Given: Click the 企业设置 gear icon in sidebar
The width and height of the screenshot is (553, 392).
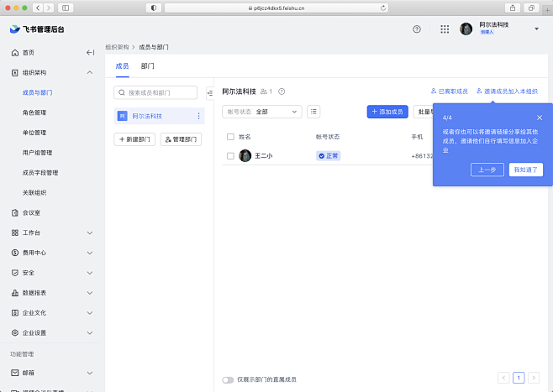Looking at the screenshot, I should click(x=15, y=333).
